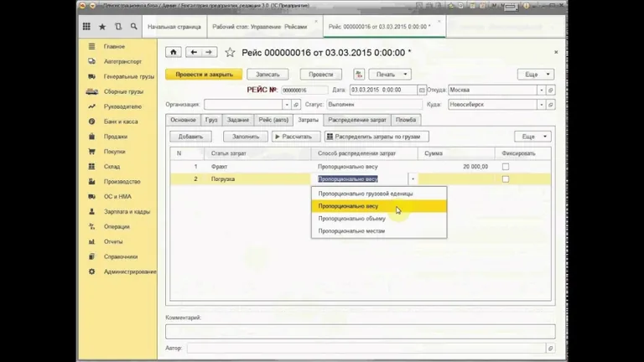Open Администрирование section with gear icon
644x362 pixels.
127,271
